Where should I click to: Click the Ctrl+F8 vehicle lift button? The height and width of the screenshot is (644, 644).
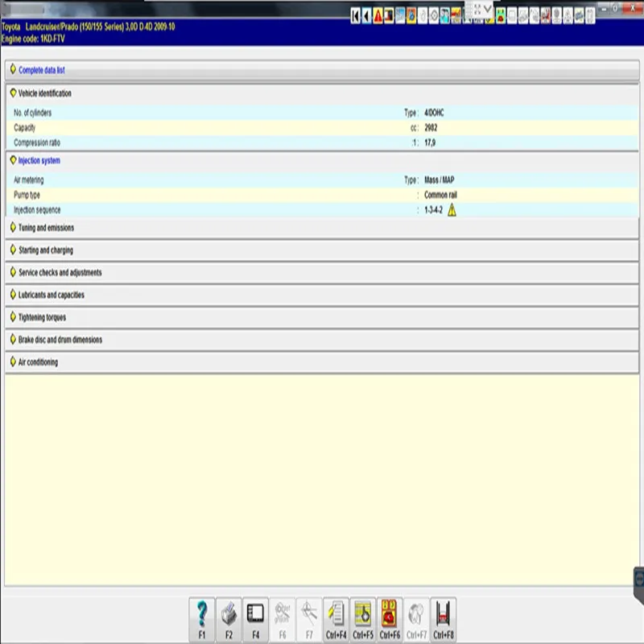pos(444,619)
